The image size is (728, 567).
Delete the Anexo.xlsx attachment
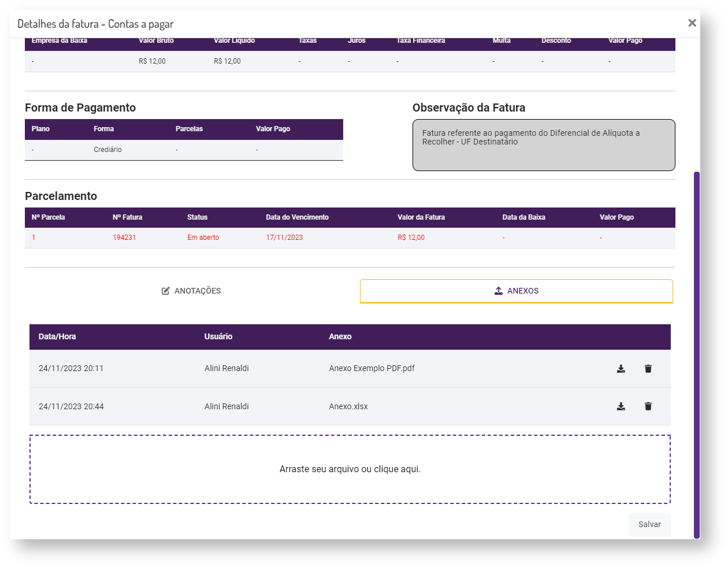point(648,406)
